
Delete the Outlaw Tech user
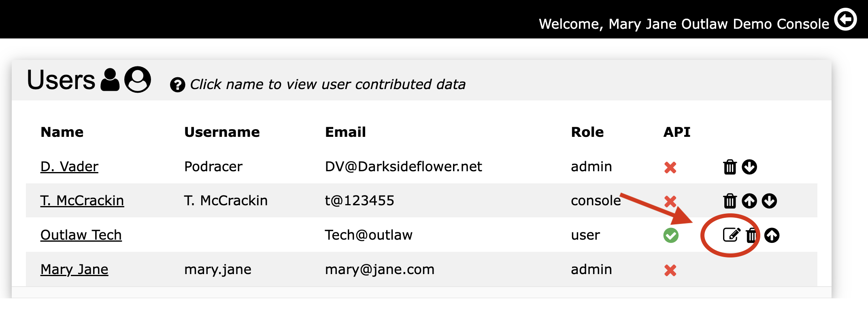(x=752, y=235)
